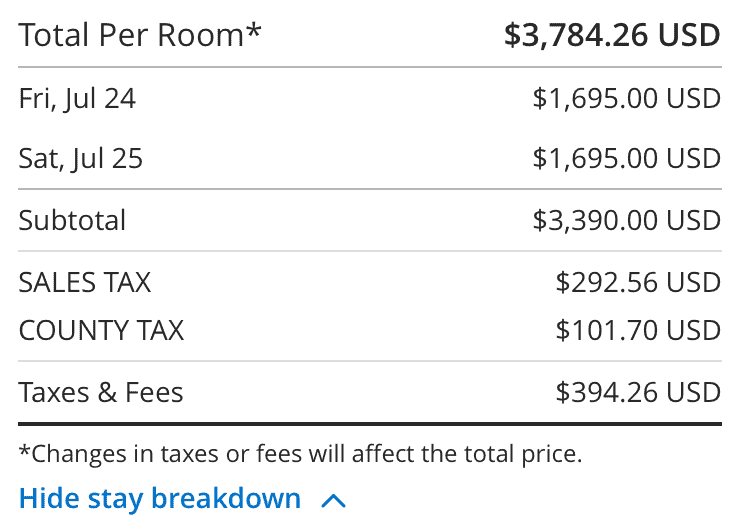Screen dimensions: 734x524
Task: Collapse breakdown using the blue chevron arrow
Action: click(x=333, y=501)
